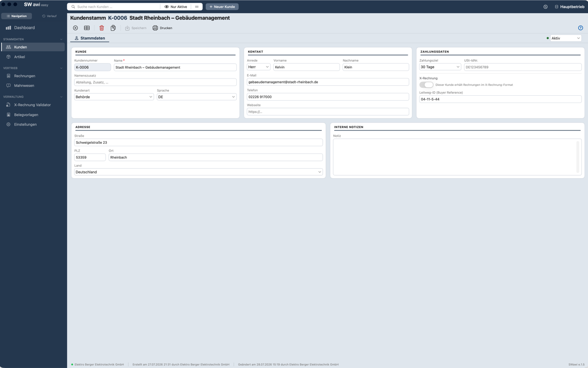
Task: Open the search filter menu icon
Action: tap(196, 7)
